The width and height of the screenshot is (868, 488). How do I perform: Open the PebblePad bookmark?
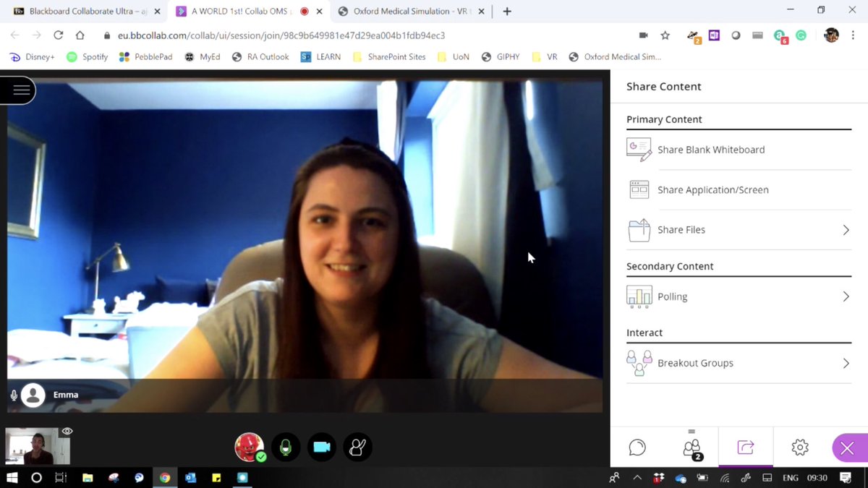[x=145, y=57]
